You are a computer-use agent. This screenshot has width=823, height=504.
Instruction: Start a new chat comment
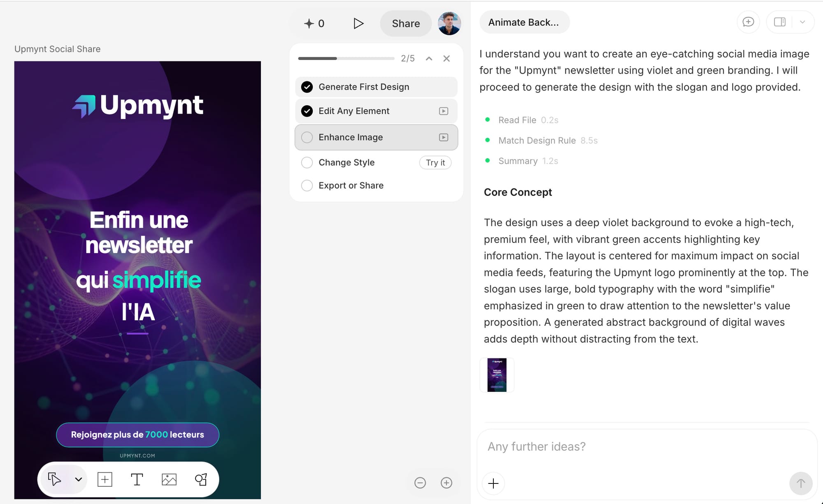[748, 22]
